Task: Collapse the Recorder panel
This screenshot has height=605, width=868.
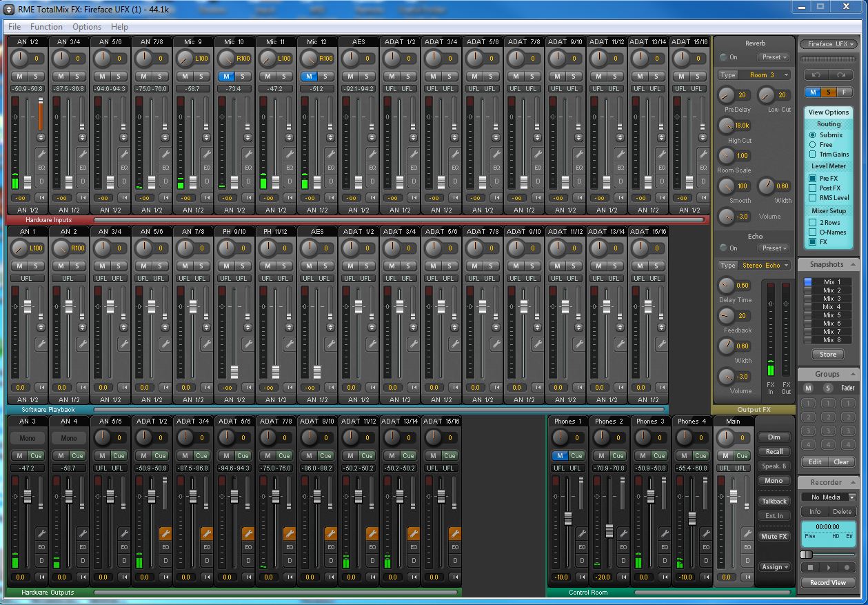Action: pyautogui.click(x=853, y=482)
